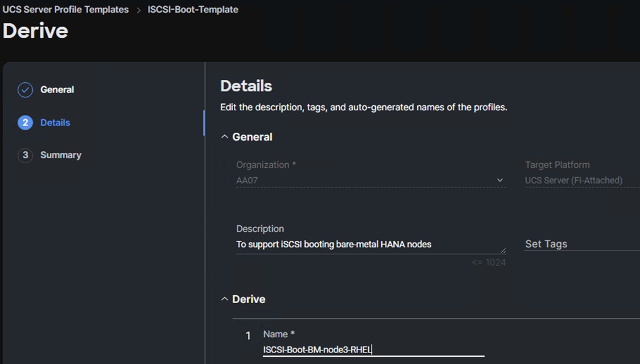Go to General wizard step
Image resolution: width=640 pixels, height=364 pixels.
pyautogui.click(x=57, y=89)
